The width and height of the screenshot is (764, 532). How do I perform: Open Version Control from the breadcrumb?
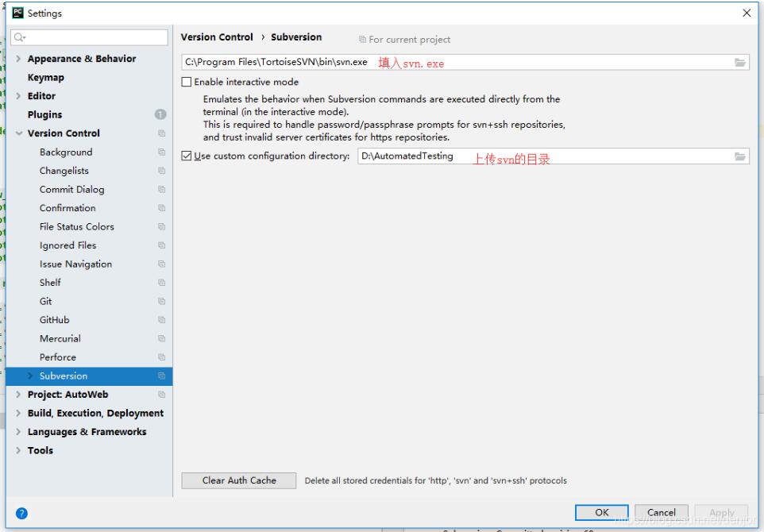tap(216, 37)
